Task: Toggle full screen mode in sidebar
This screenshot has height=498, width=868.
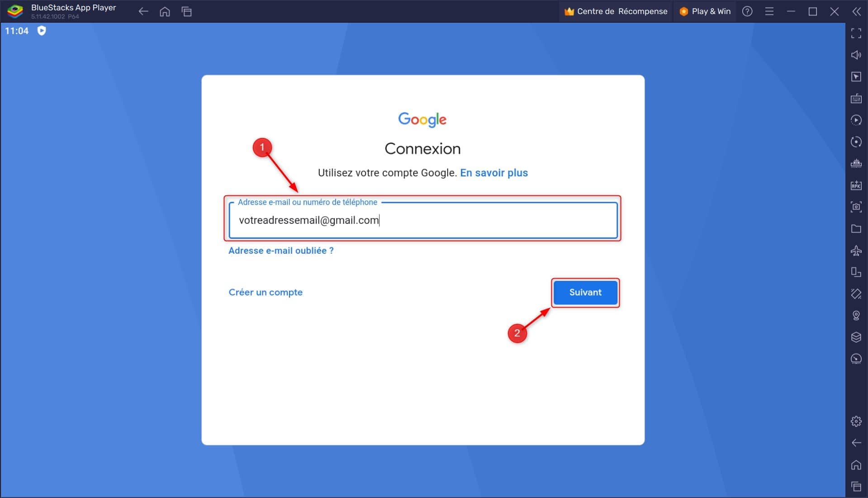Action: (x=856, y=33)
